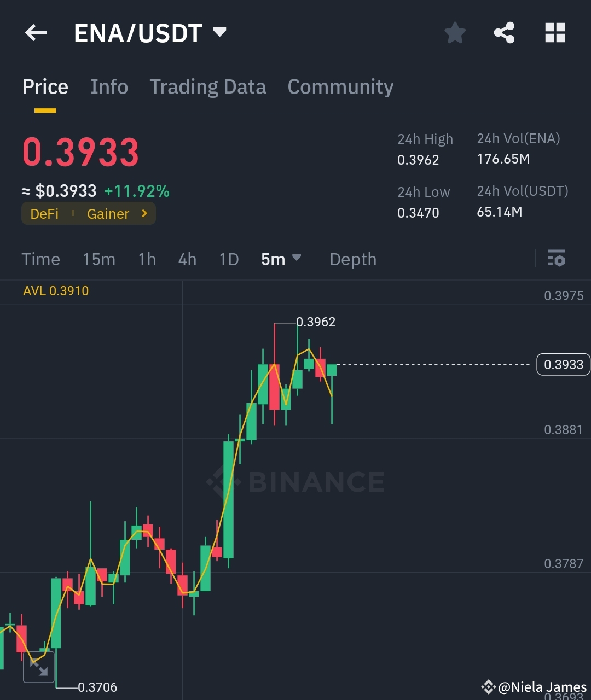591x700 pixels.
Task: Select the 1D timeframe option
Action: point(229,259)
